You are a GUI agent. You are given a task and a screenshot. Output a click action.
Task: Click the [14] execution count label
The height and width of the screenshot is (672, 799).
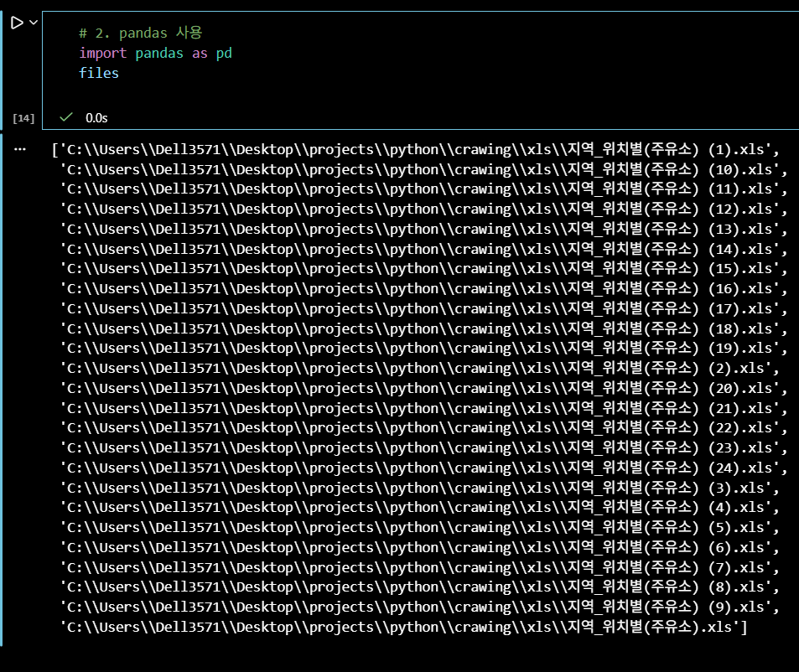click(x=23, y=118)
